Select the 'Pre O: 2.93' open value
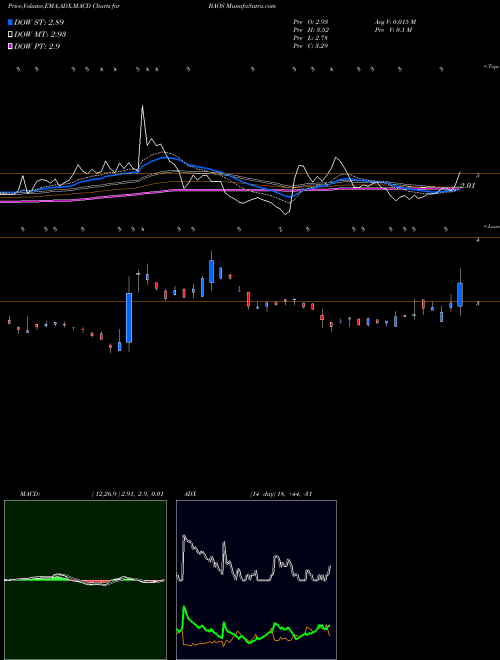500x660 pixels. click(x=311, y=22)
